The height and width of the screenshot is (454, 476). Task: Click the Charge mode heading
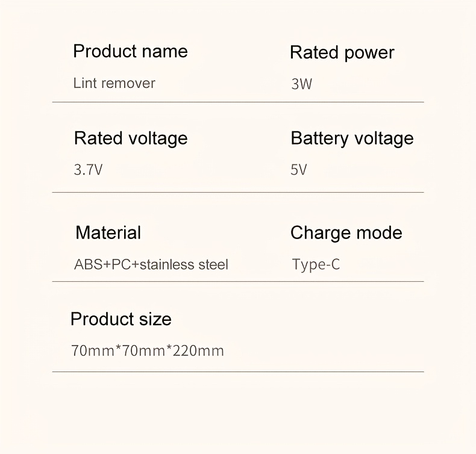tap(346, 232)
